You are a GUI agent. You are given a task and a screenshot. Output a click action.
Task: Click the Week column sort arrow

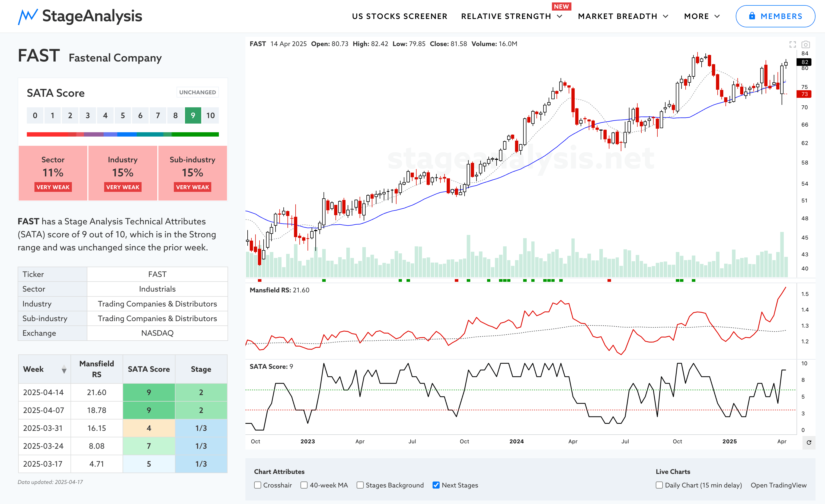(x=64, y=369)
